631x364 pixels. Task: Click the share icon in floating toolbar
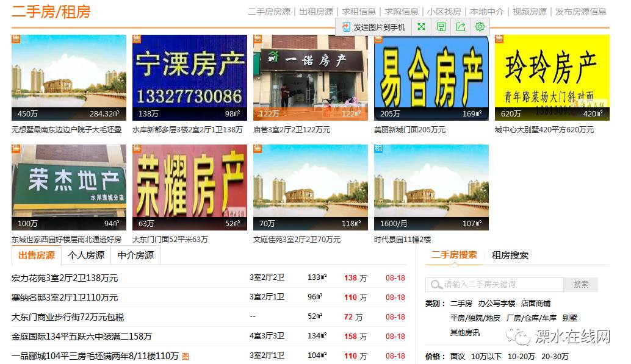pyautogui.click(x=460, y=27)
